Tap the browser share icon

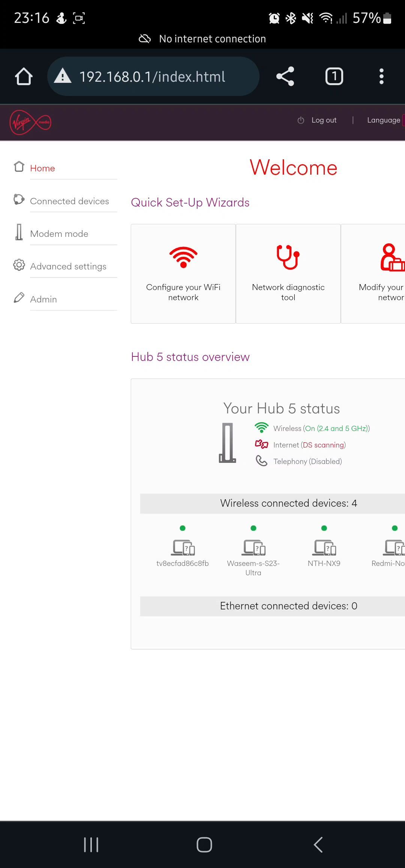click(x=285, y=76)
